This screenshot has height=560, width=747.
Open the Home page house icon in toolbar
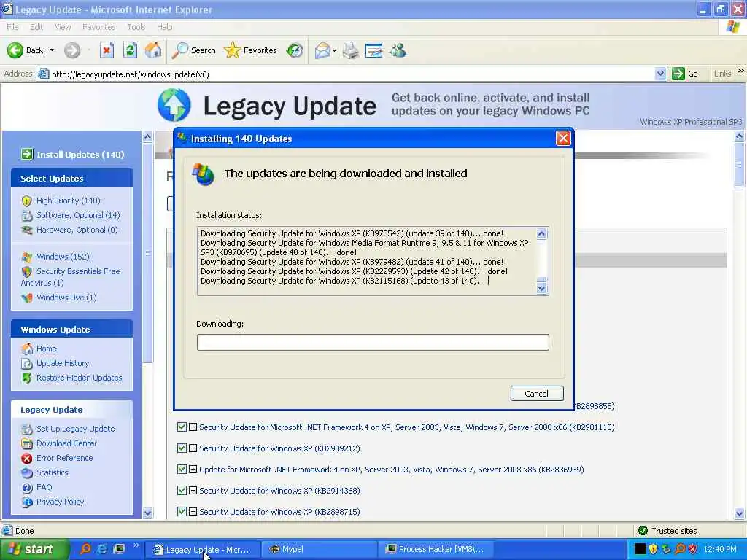coord(153,50)
